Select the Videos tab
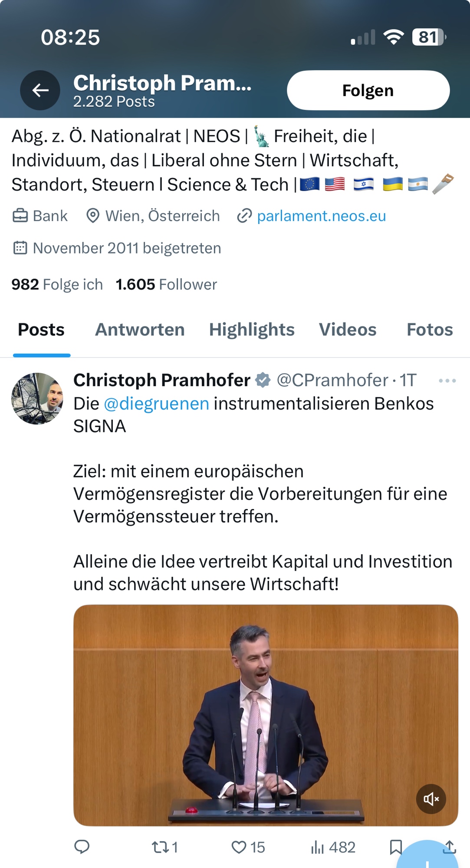Viewport: 470px width, 868px height. pos(348,330)
